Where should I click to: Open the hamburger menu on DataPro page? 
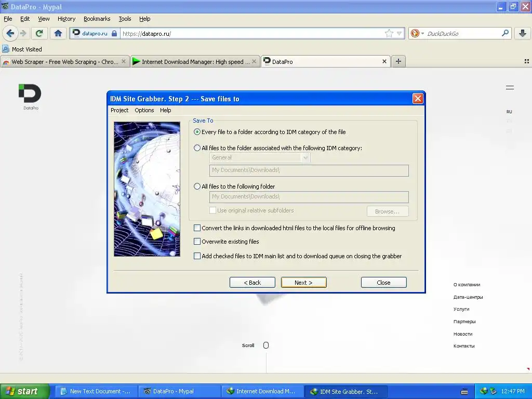click(510, 87)
